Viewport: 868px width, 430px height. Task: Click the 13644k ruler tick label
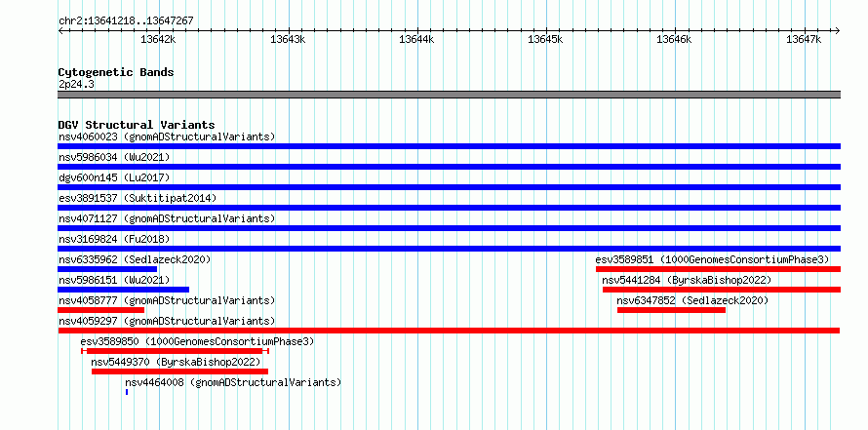pos(416,39)
